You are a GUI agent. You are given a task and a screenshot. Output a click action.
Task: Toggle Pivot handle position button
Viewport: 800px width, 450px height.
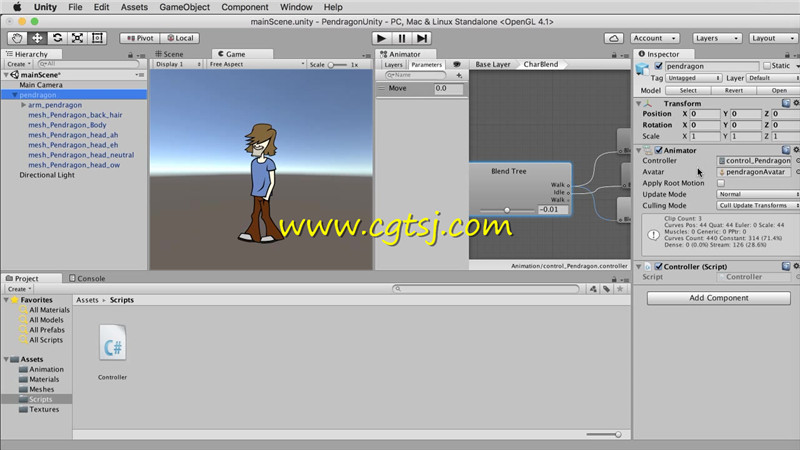(140, 38)
